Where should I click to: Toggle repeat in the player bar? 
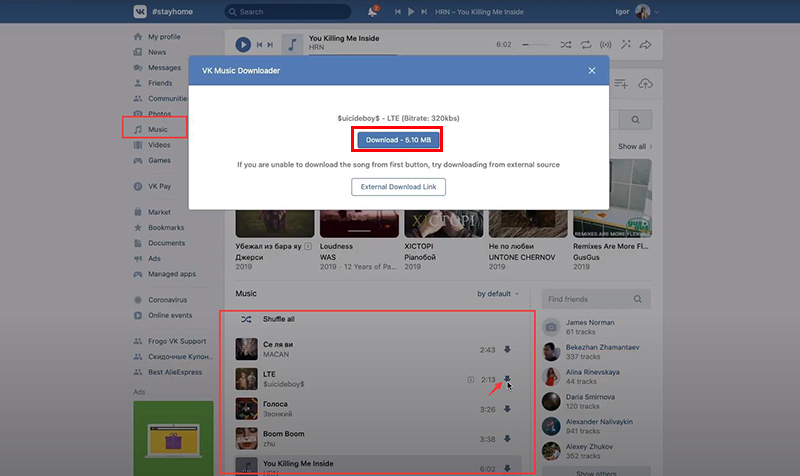[x=586, y=45]
